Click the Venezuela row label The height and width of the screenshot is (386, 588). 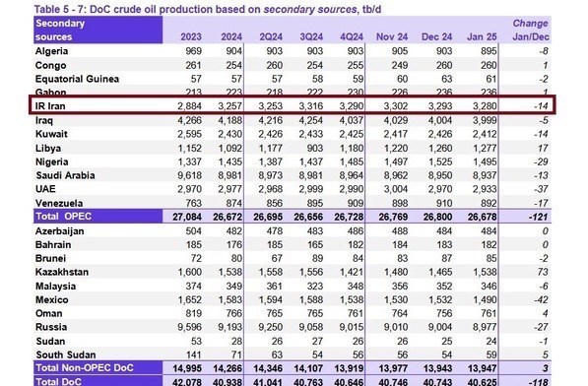pyautogui.click(x=59, y=203)
